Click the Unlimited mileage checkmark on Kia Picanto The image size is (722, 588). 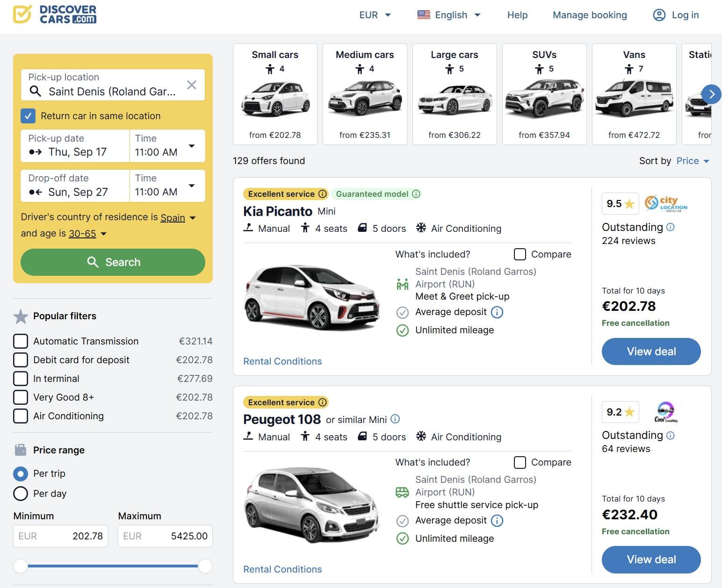click(x=402, y=330)
